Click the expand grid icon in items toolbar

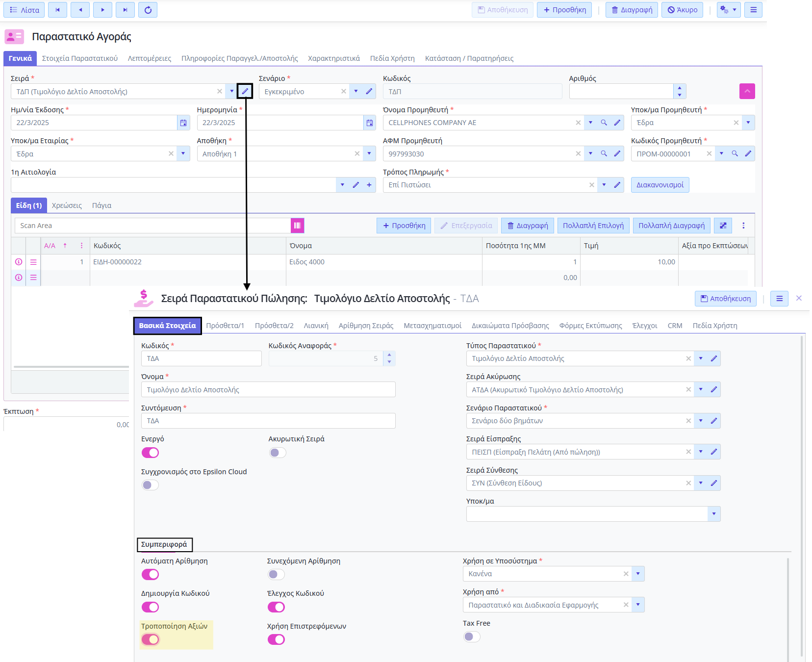click(723, 226)
